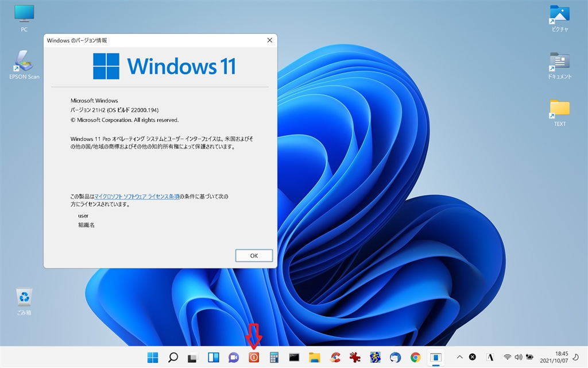Select the Pictures desktop shortcut
The height and width of the screenshot is (368, 588).
click(559, 18)
